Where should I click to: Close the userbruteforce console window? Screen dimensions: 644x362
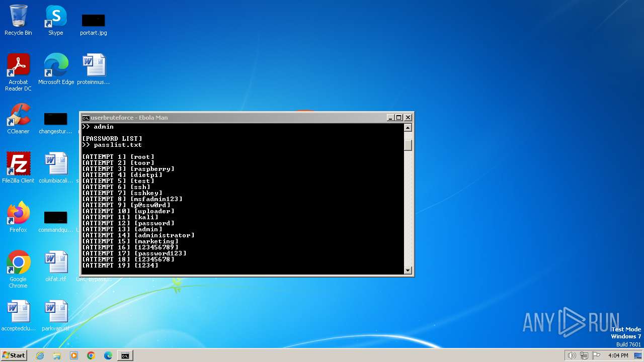pos(408,118)
